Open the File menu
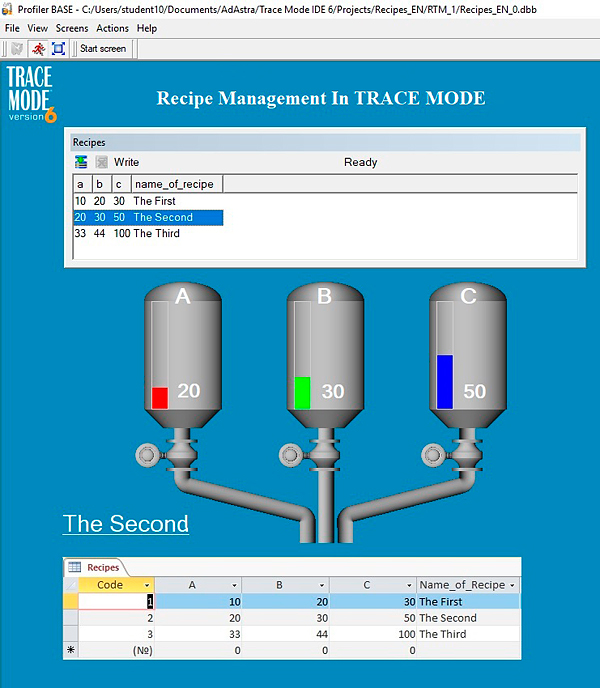Screen dimensions: 600x688 click(x=12, y=28)
